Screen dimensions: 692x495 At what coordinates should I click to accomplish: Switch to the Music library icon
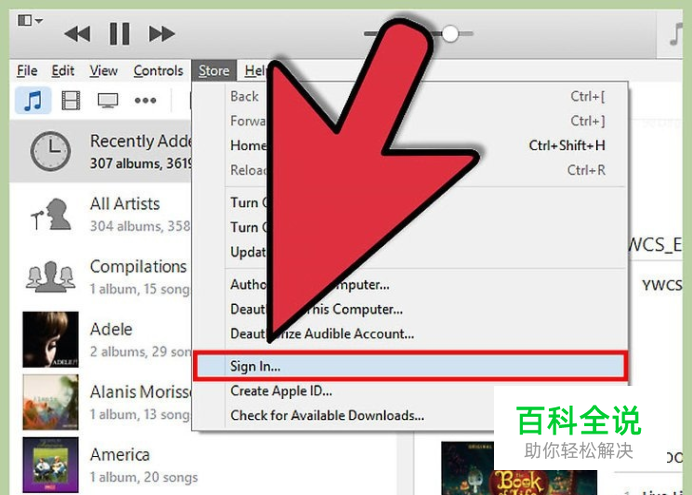[x=34, y=101]
